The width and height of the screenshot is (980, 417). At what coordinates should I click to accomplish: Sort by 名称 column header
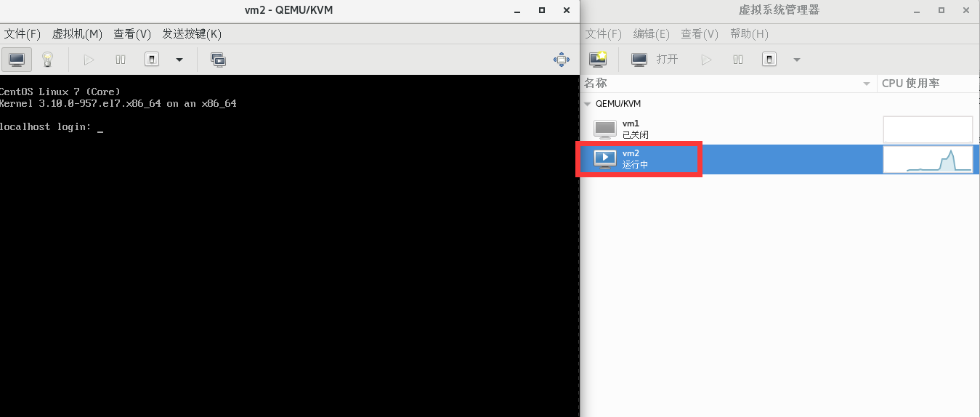click(728, 84)
